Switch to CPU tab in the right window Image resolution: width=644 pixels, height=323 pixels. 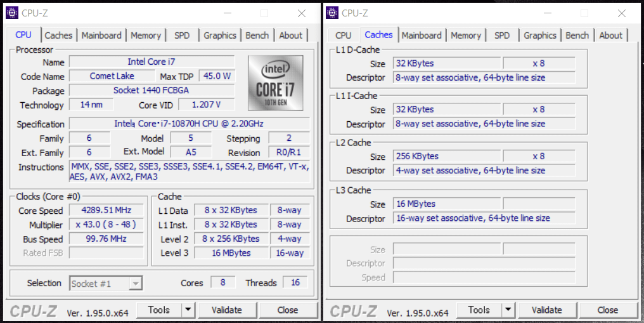(x=344, y=36)
